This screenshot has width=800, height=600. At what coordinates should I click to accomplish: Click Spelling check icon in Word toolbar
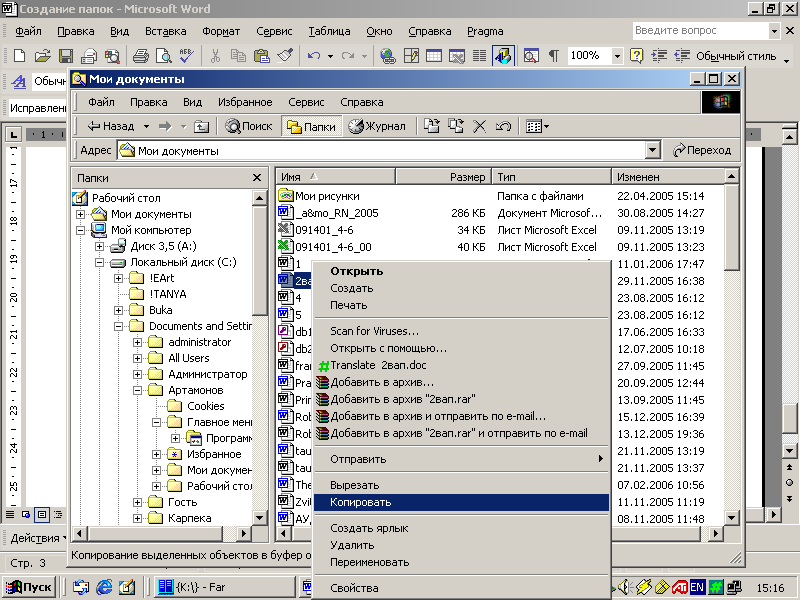(x=186, y=56)
